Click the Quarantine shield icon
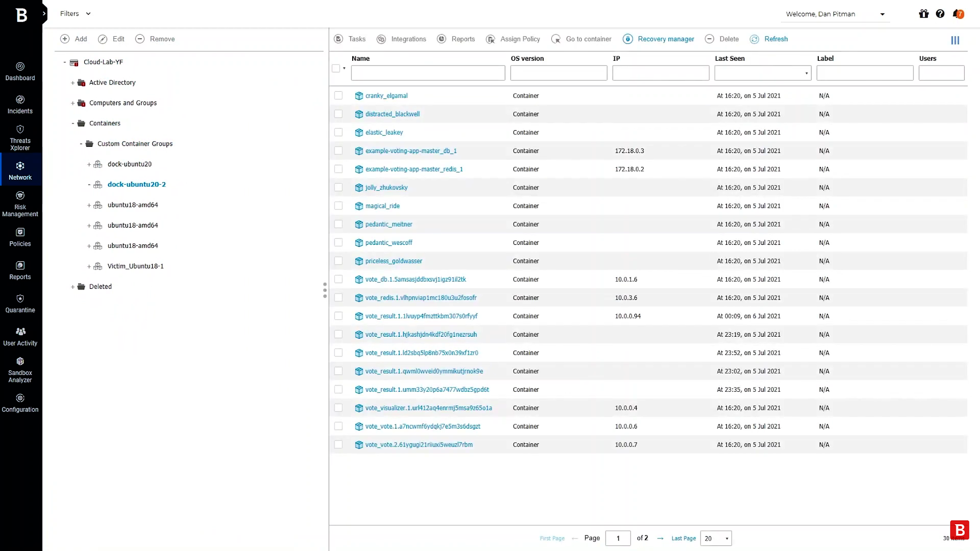 click(x=20, y=299)
